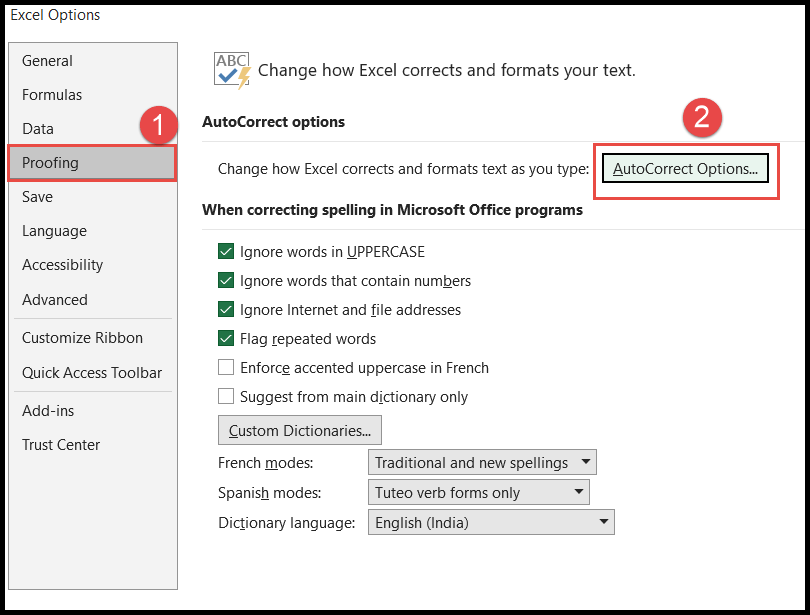
Task: Switch to the General settings page
Action: pyautogui.click(x=47, y=60)
